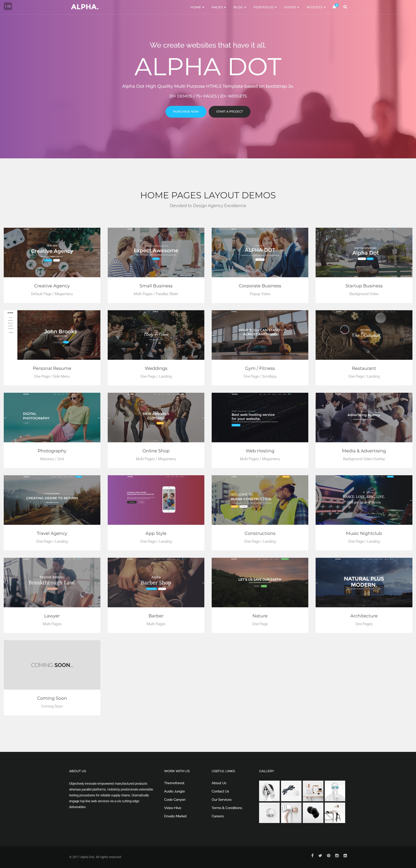Open the Media & Advertising demo thumbnail
The width and height of the screenshot is (416, 868).
pyautogui.click(x=364, y=417)
